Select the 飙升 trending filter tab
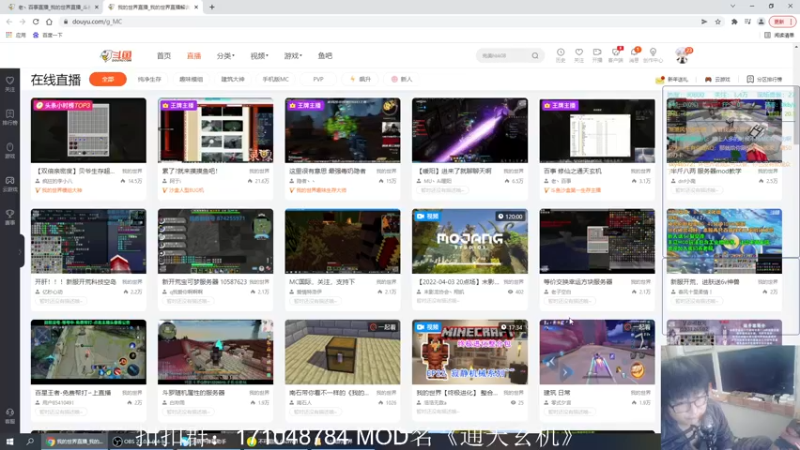800x450 pixels. 360,79
